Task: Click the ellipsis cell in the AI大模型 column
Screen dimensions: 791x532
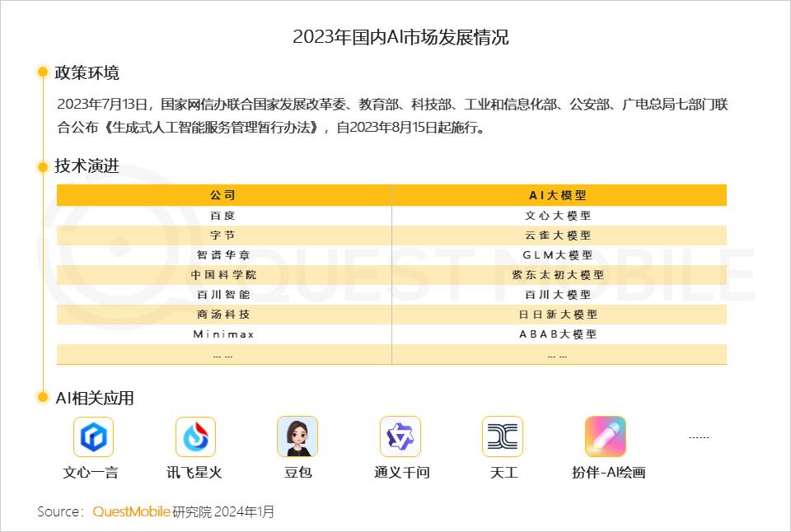Action: coord(559,354)
